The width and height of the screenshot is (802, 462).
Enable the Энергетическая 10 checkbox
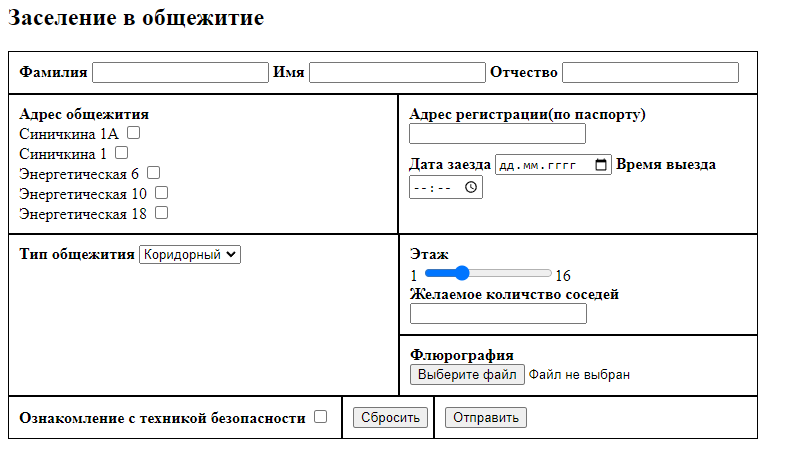point(161,193)
